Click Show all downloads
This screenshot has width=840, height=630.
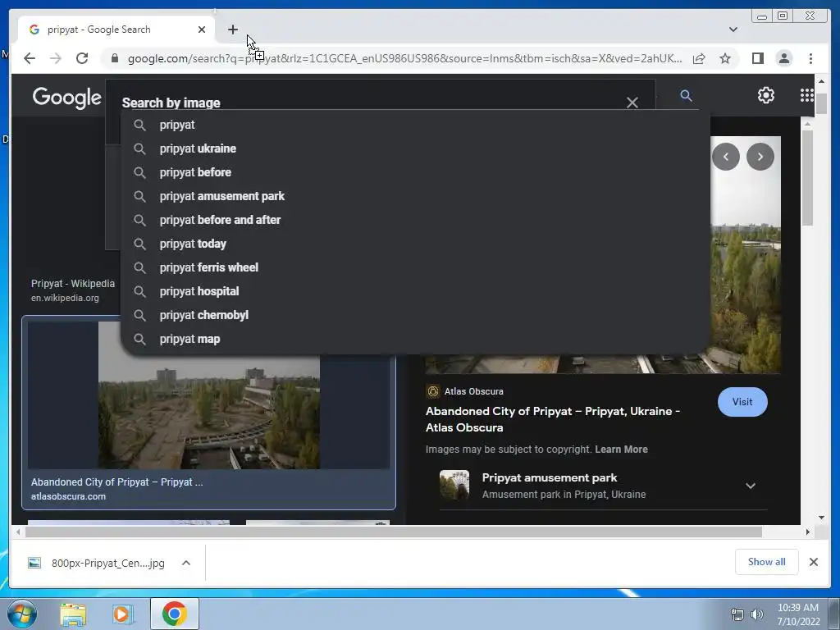pyautogui.click(x=767, y=561)
